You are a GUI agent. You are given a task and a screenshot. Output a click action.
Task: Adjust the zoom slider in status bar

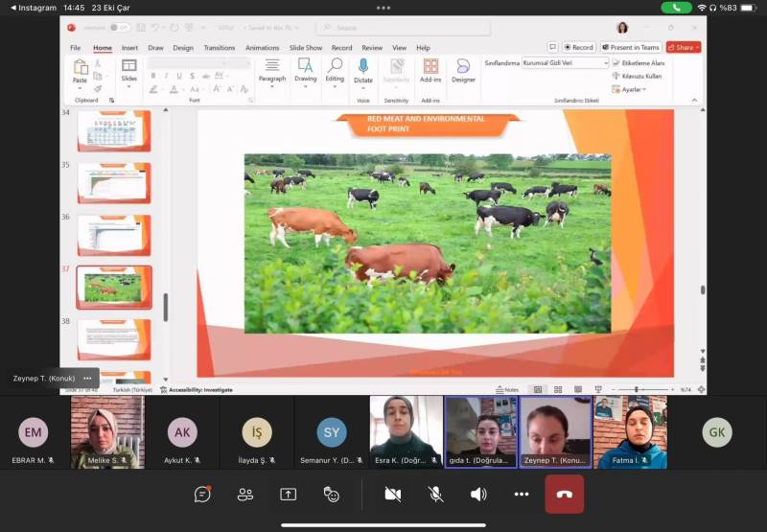coord(636,389)
